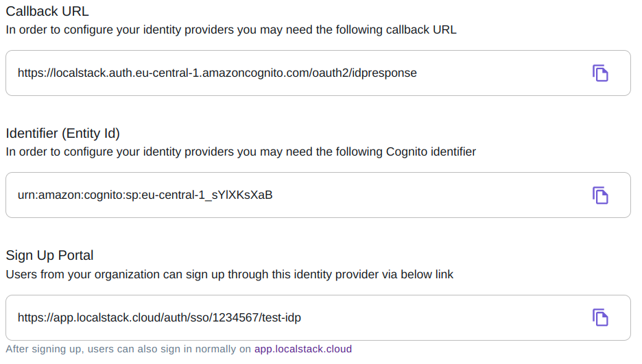Copy the Callback URL to clipboard
The image size is (642, 364).
click(x=600, y=73)
